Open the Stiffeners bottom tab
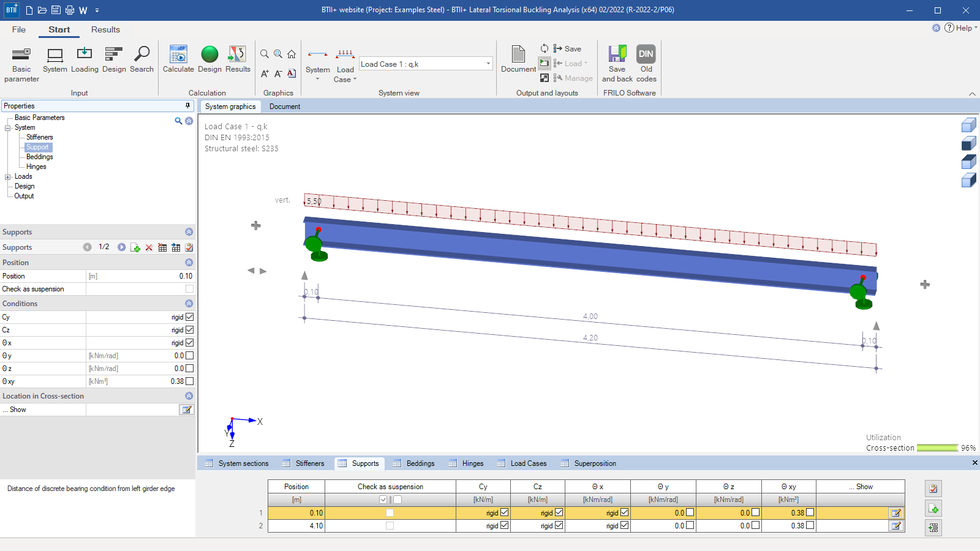The image size is (980, 551). click(303, 463)
